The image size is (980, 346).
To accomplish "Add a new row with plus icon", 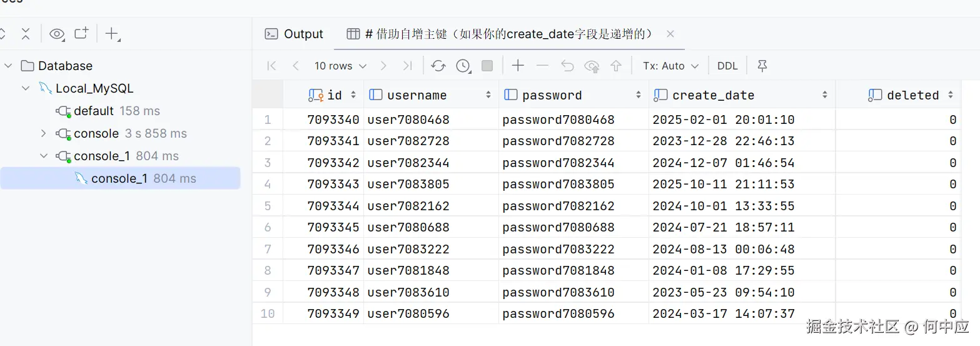I will [x=518, y=65].
